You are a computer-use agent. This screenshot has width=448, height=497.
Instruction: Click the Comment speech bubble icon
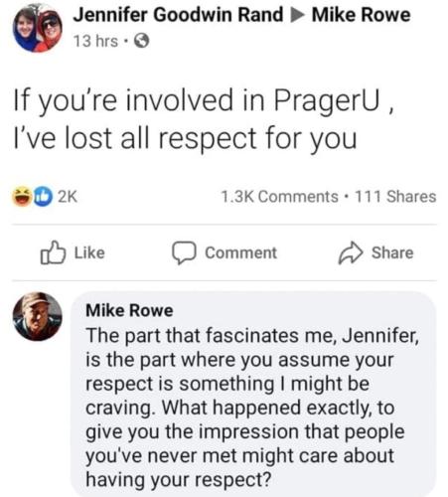tap(184, 253)
